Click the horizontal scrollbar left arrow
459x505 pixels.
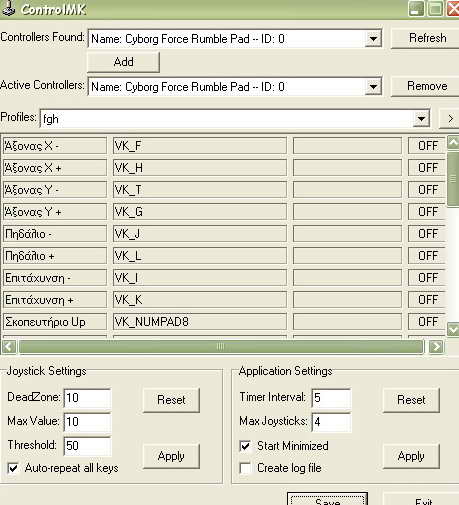pos(9,347)
